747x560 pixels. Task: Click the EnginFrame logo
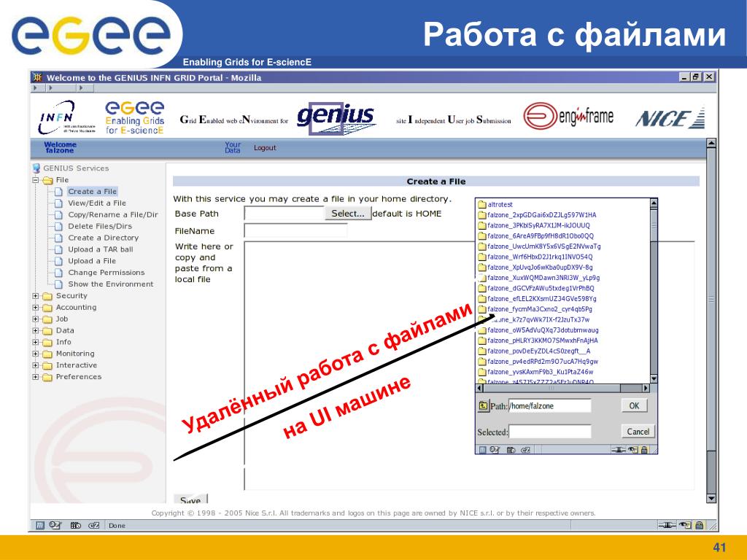568,116
